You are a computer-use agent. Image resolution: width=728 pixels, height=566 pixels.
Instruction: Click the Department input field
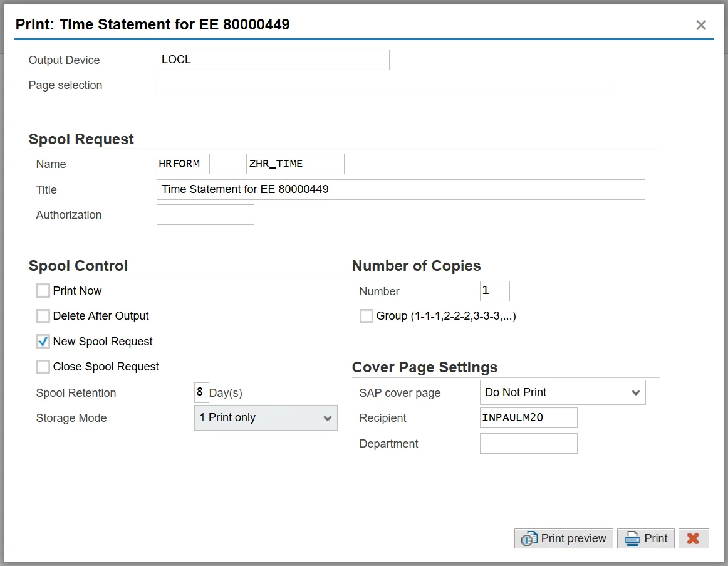pos(528,444)
